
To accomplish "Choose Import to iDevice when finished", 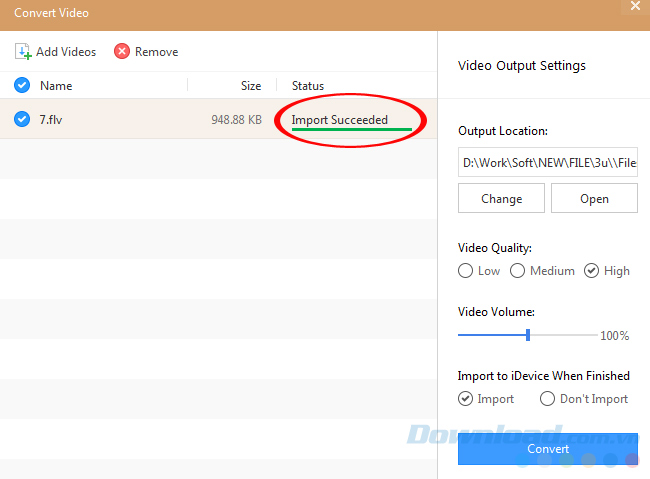I will click(466, 399).
